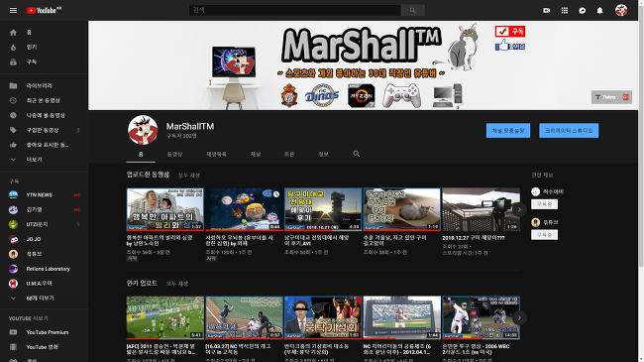Open the UTZ subscription channel
This screenshot has height=362, width=644.
tap(44, 224)
